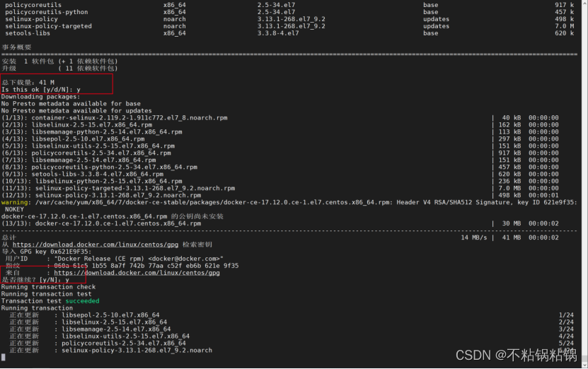Click the terminal cursor block at the bottom
Screen dimensions: 588x369
4,358
